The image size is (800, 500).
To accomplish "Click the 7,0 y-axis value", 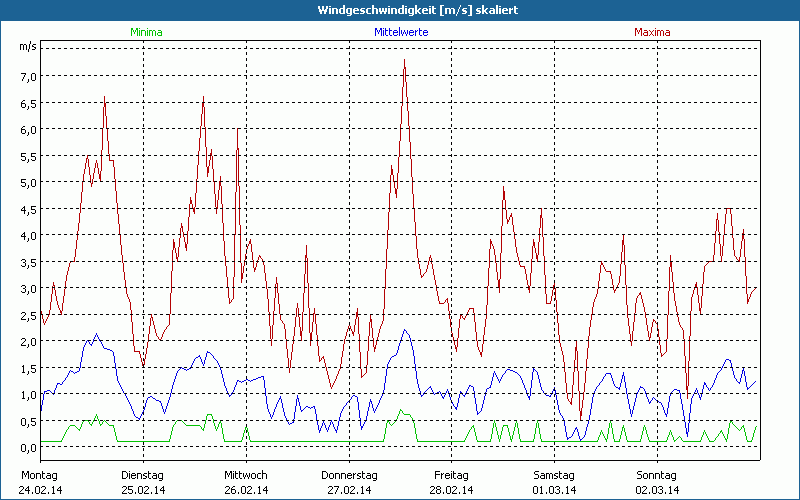I will (x=28, y=76).
